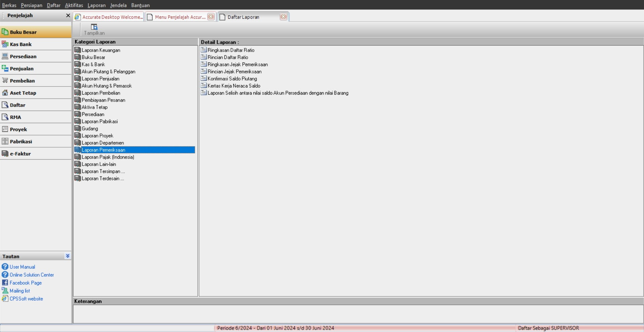Close the Daftar Laporan tab
The image size is (644, 332).
coord(283,17)
